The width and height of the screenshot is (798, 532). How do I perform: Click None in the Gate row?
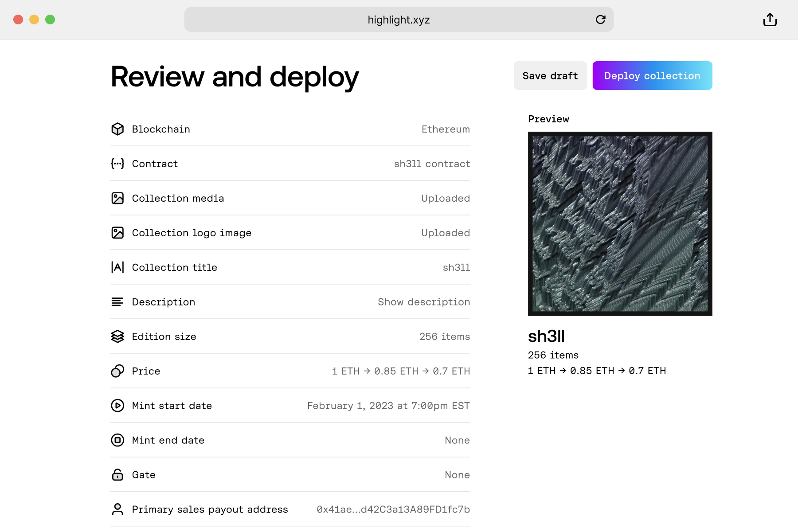(x=458, y=475)
